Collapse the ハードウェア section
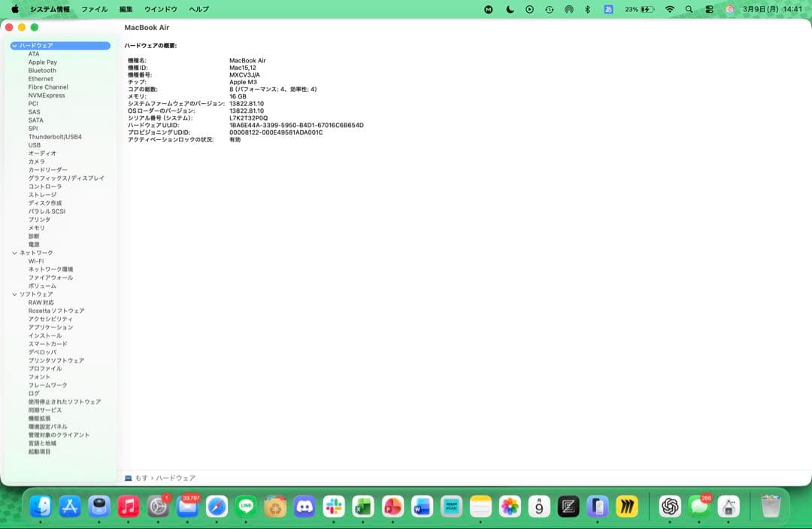 point(14,46)
